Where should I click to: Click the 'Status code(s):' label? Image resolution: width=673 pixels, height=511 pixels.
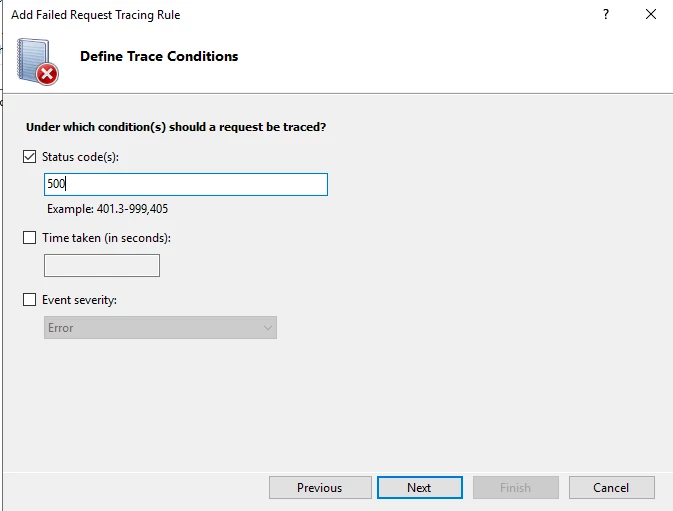80,157
